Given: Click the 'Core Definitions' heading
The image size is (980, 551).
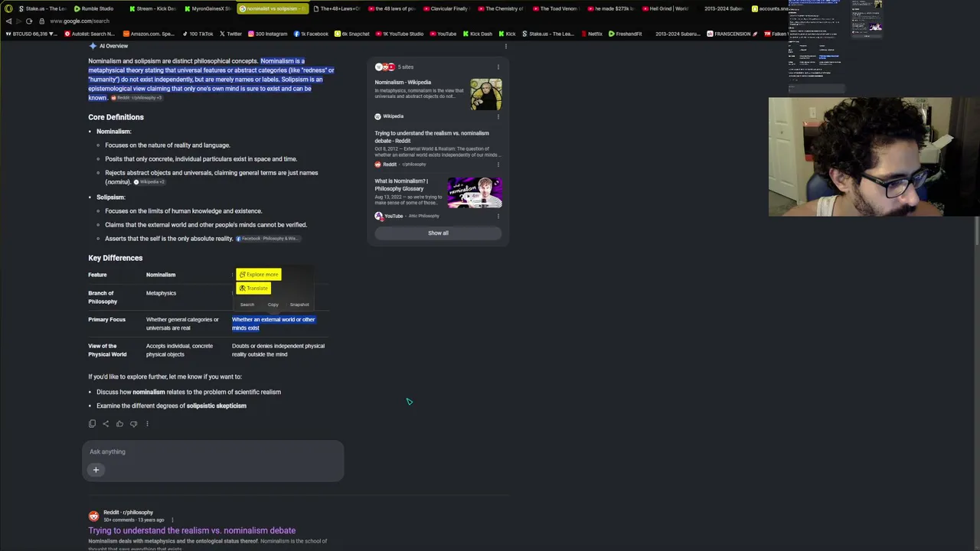Looking at the screenshot, I should pyautogui.click(x=116, y=117).
